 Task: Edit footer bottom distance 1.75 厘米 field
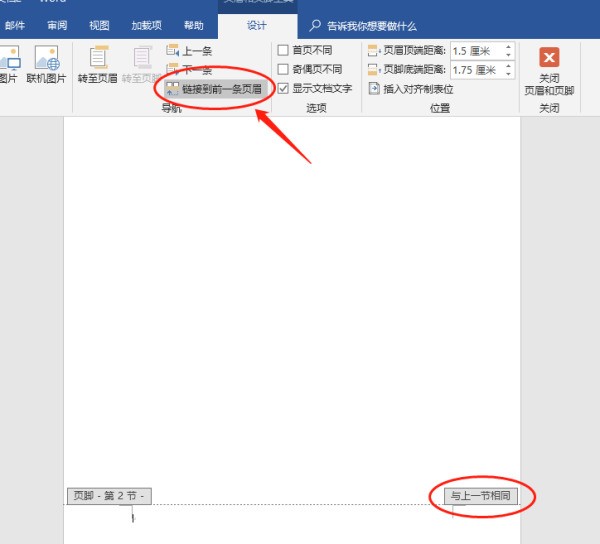pyautogui.click(x=476, y=70)
